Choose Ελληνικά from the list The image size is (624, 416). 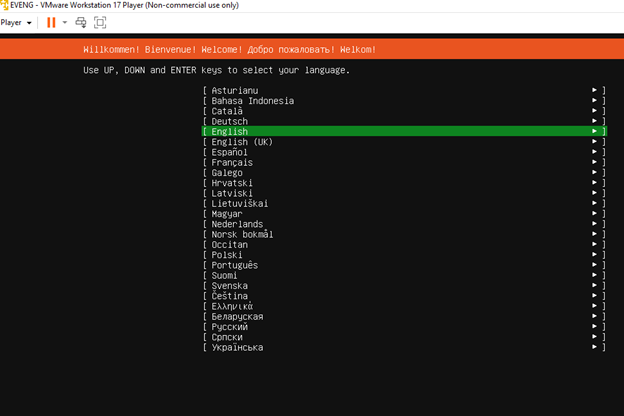point(232,306)
